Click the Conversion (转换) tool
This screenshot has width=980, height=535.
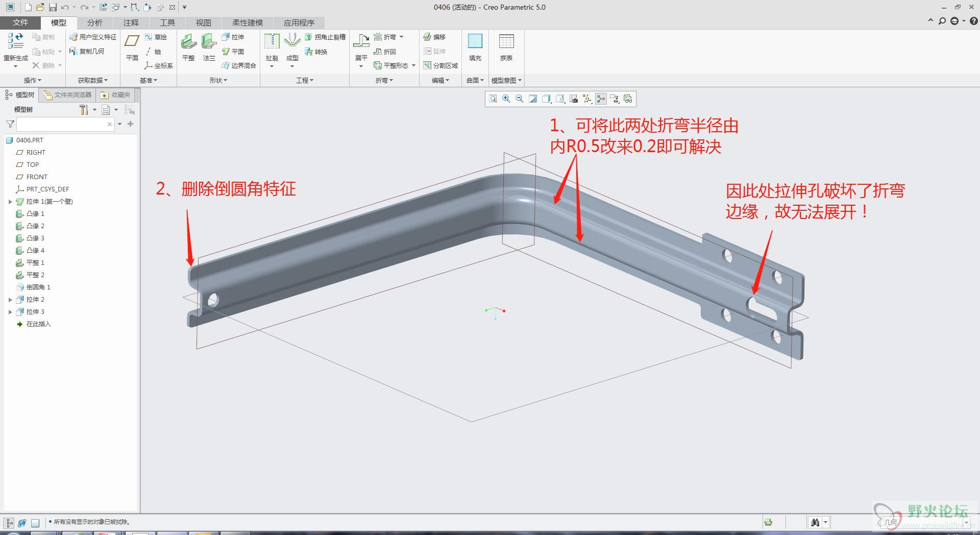pyautogui.click(x=316, y=52)
